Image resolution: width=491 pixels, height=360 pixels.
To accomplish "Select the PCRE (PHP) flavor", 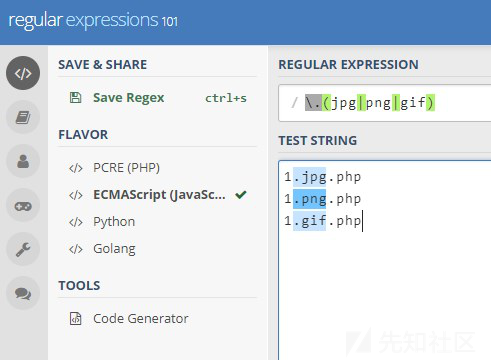I will click(126, 168).
